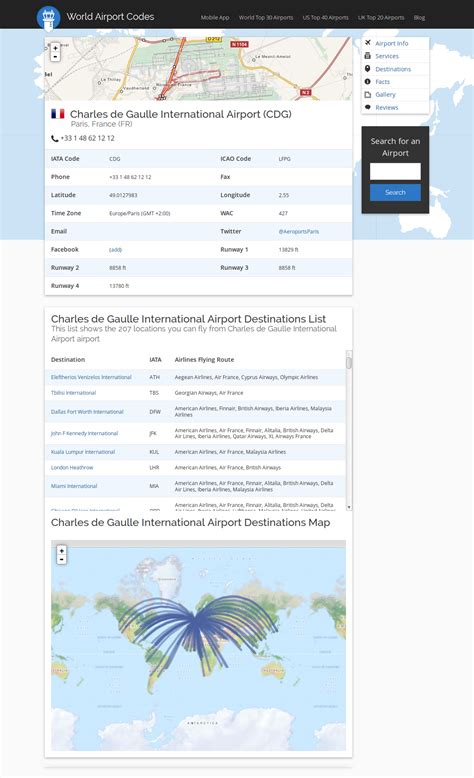Image resolution: width=474 pixels, height=778 pixels.
Task: Jump to Destinations section
Action: (393, 69)
